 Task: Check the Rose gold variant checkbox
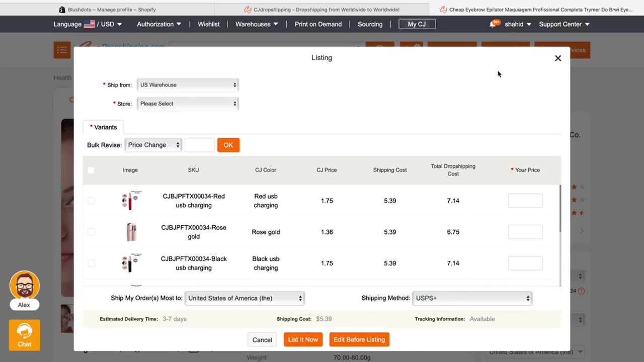pos(91,232)
